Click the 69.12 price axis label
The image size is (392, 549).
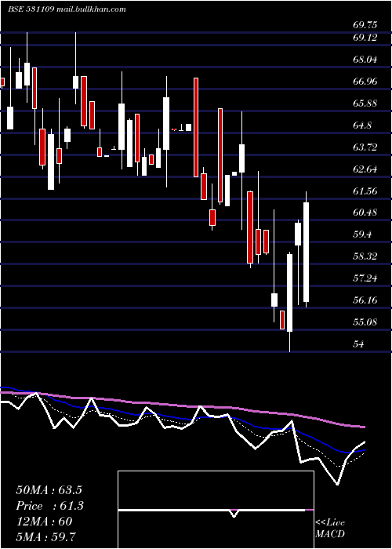pyautogui.click(x=365, y=37)
